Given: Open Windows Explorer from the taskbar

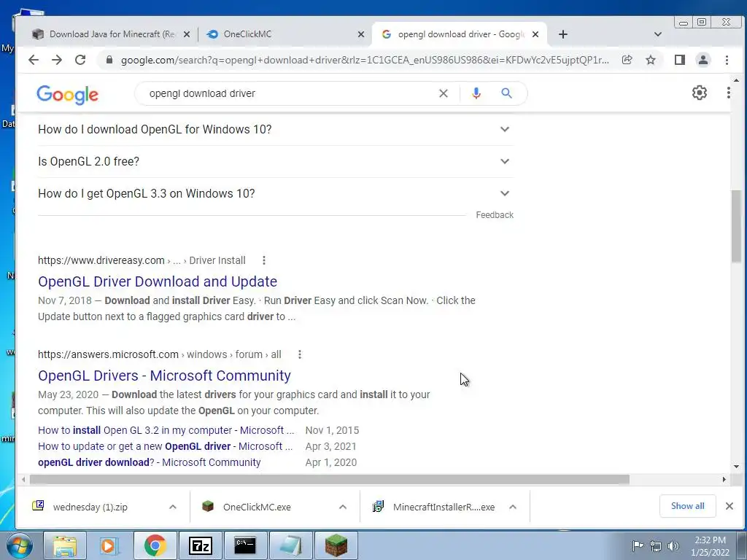Looking at the screenshot, I should coord(65,545).
